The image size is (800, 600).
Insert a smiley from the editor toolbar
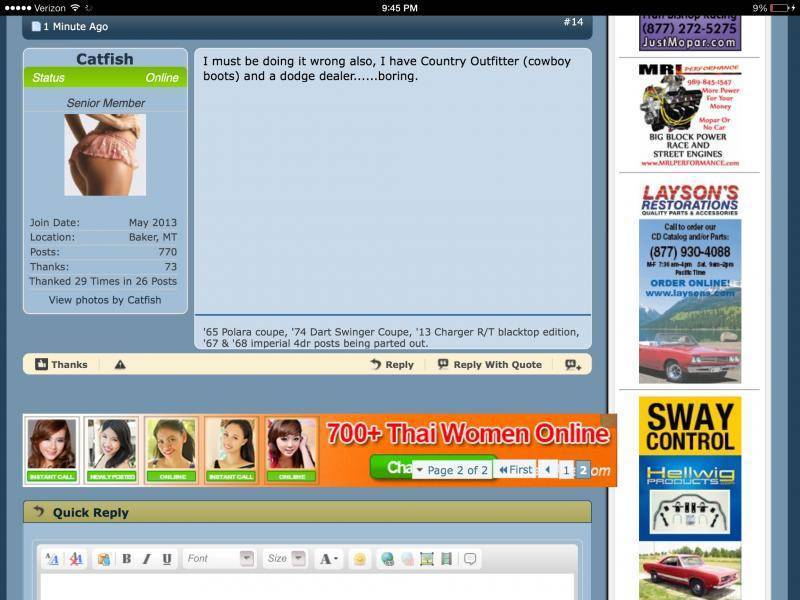click(359, 559)
